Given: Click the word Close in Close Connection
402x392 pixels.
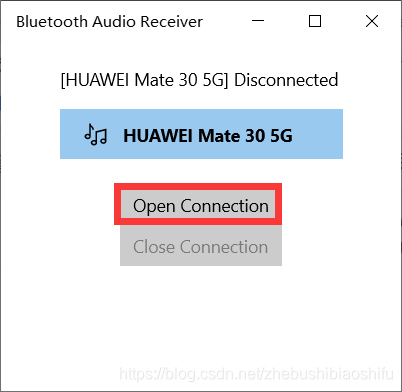Looking at the screenshot, I should [x=154, y=247].
